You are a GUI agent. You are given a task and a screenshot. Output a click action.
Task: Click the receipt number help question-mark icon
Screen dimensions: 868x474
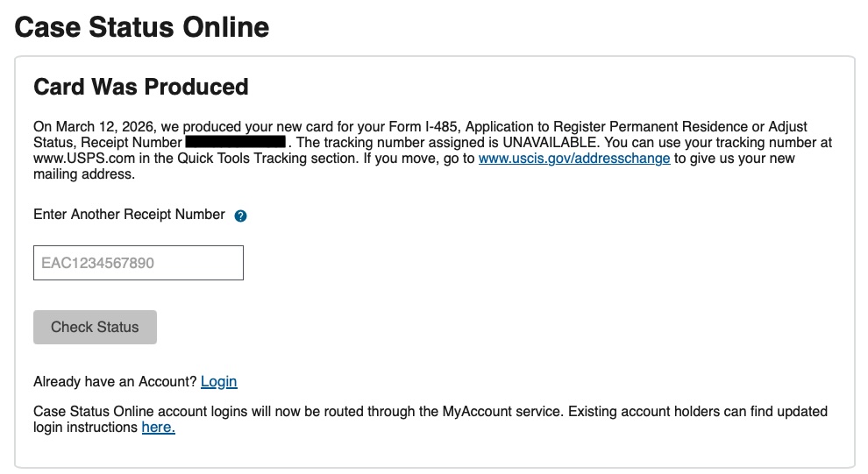pos(241,216)
